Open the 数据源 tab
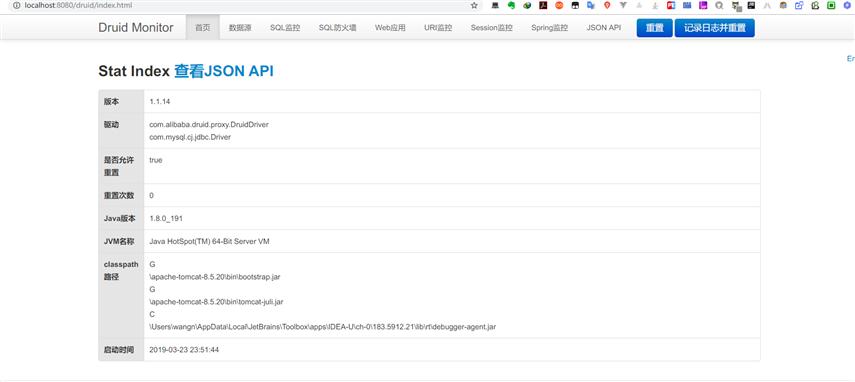The width and height of the screenshot is (855, 382). [240, 28]
